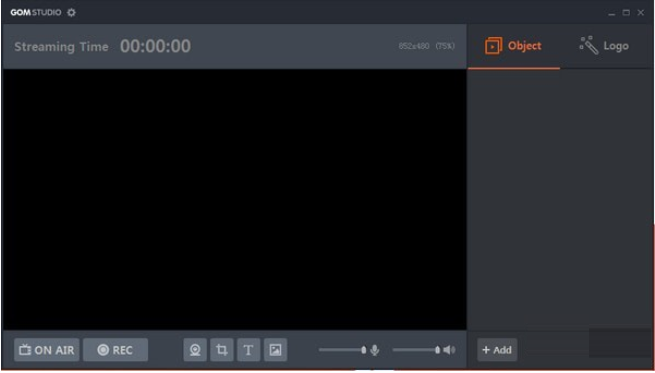Switch to the Object tab
Viewport: 655px width, 373px height.
(x=513, y=46)
